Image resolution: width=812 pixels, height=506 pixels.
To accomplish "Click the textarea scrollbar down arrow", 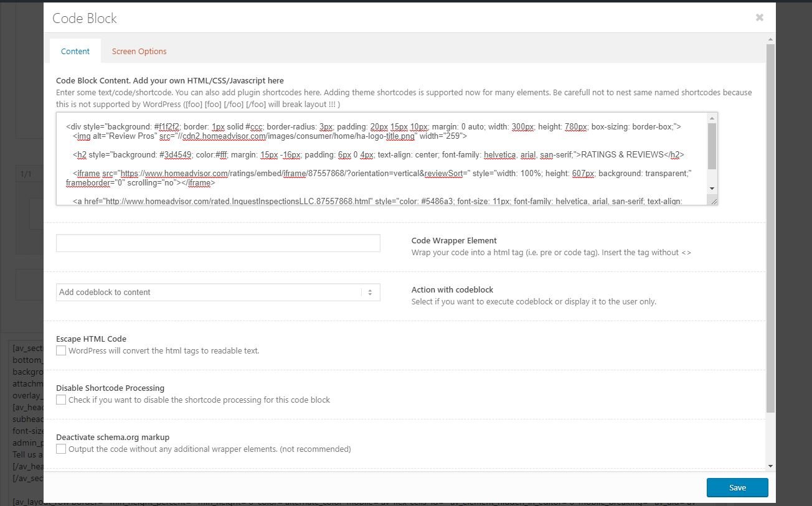I will [712, 189].
